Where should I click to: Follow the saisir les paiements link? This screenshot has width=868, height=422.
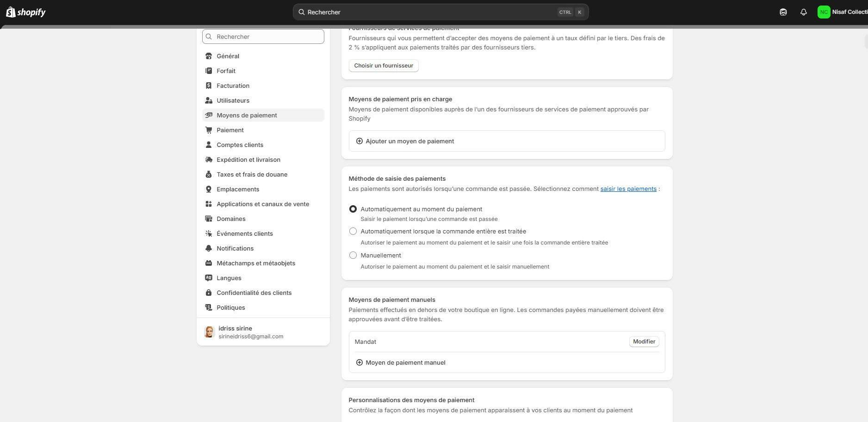[x=628, y=189]
